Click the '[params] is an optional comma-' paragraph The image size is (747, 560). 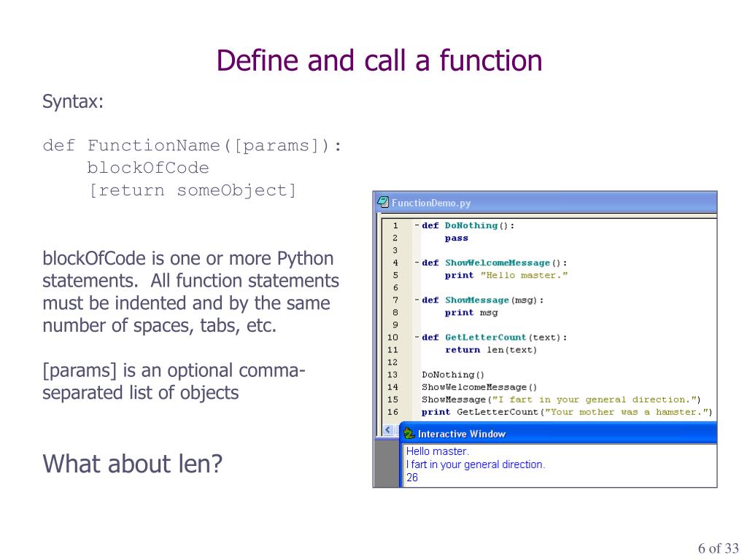[174, 381]
